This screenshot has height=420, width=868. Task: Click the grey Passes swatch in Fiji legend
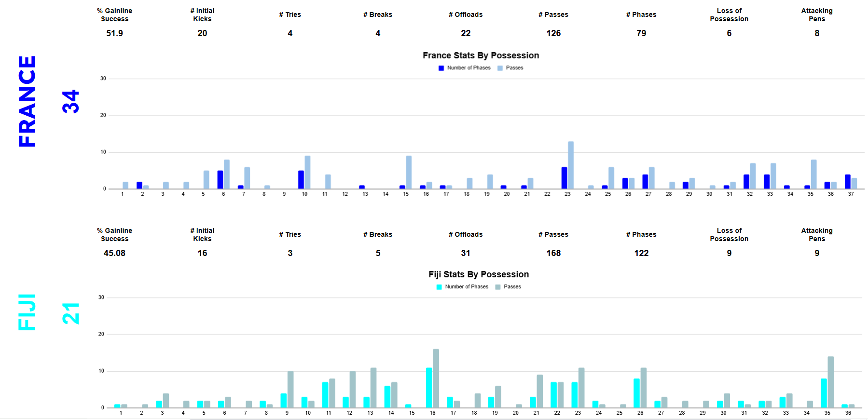pyautogui.click(x=498, y=287)
